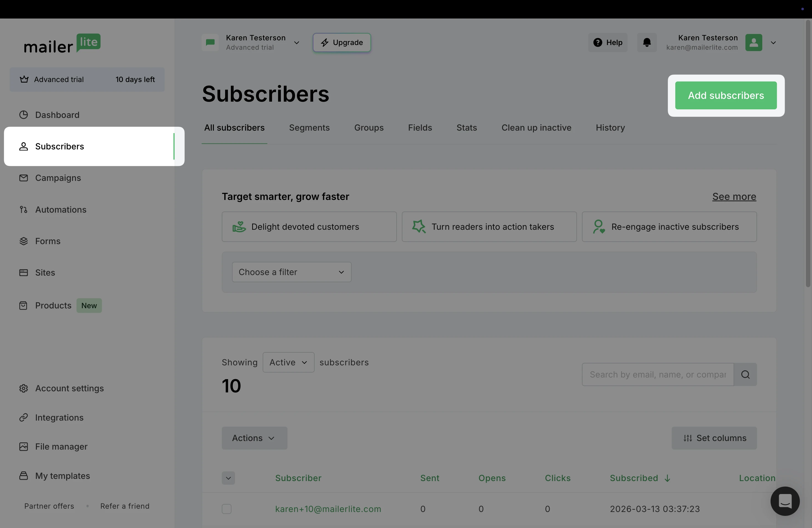Open the Choose a filter dropdown
Image resolution: width=812 pixels, height=528 pixels.
291,272
